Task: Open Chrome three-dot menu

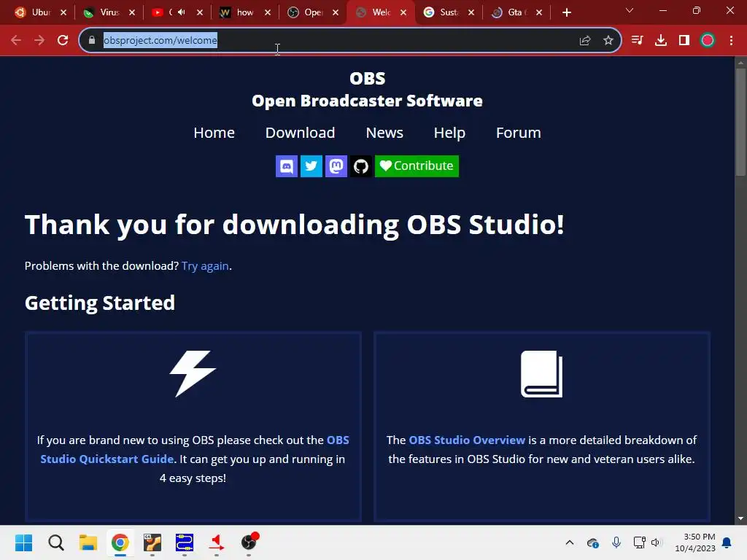Action: [731, 40]
